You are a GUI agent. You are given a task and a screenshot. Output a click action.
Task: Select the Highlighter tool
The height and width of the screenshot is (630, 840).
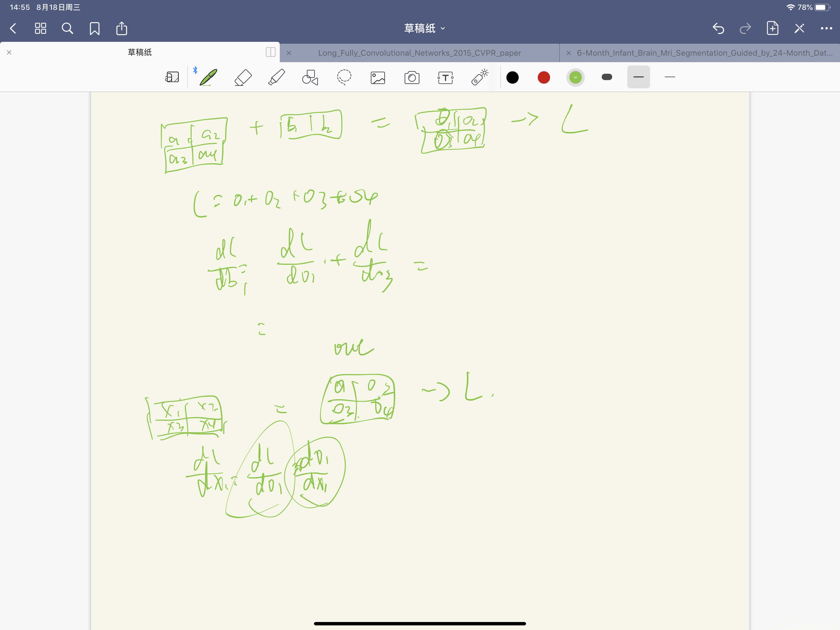coord(276,77)
